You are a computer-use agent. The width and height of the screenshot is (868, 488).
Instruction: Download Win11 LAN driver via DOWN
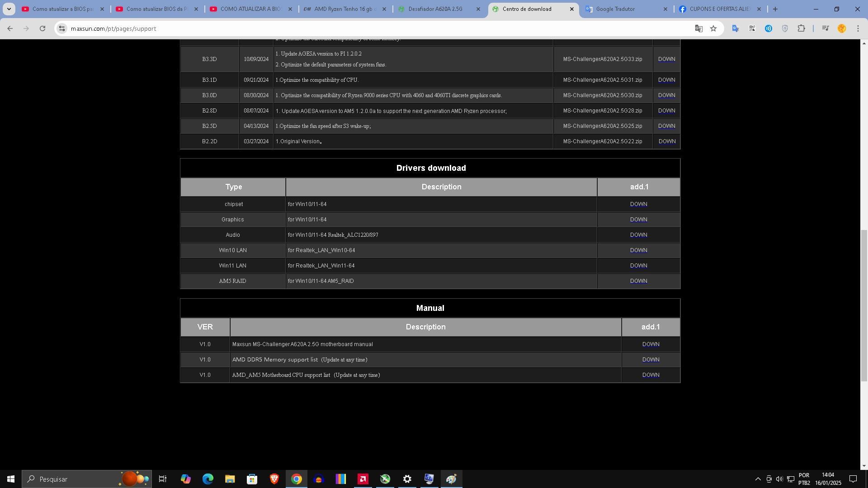coord(638,266)
